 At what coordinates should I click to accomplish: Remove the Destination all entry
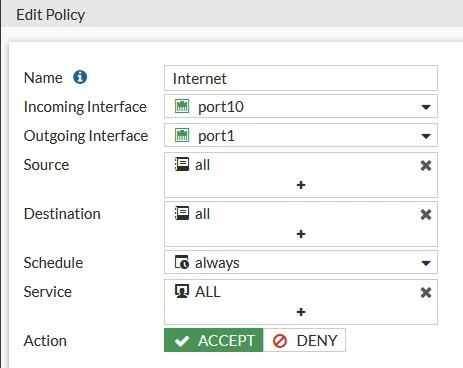(x=426, y=214)
